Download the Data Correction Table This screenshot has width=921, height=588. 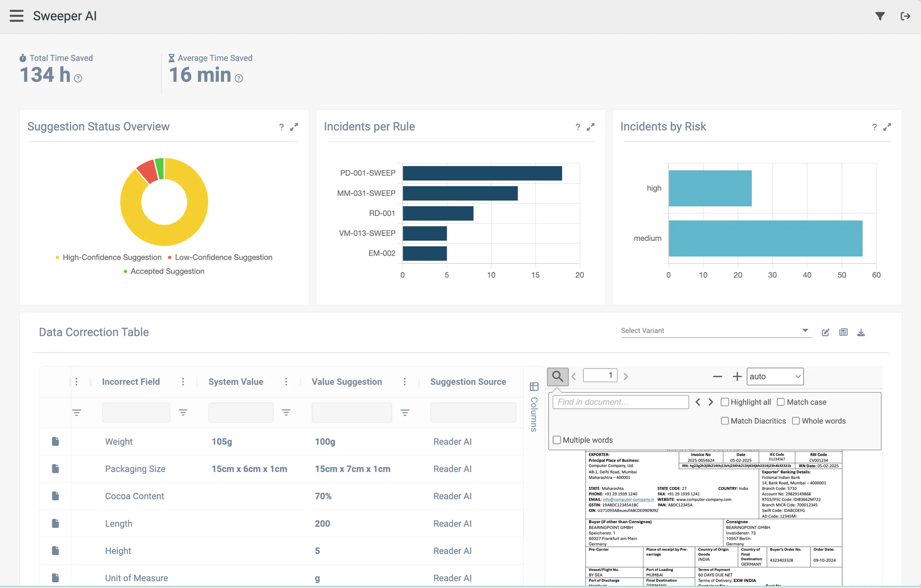pyautogui.click(x=861, y=332)
